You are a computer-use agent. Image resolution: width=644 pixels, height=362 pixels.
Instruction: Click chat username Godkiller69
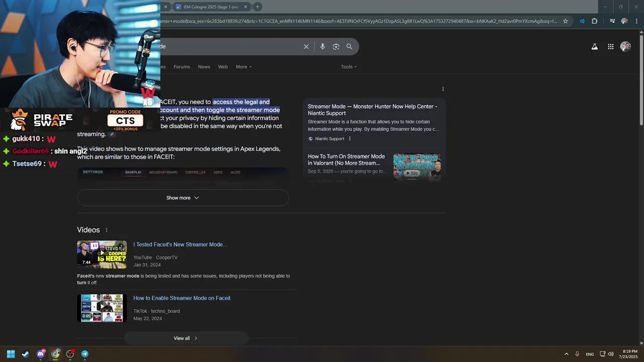(x=30, y=151)
